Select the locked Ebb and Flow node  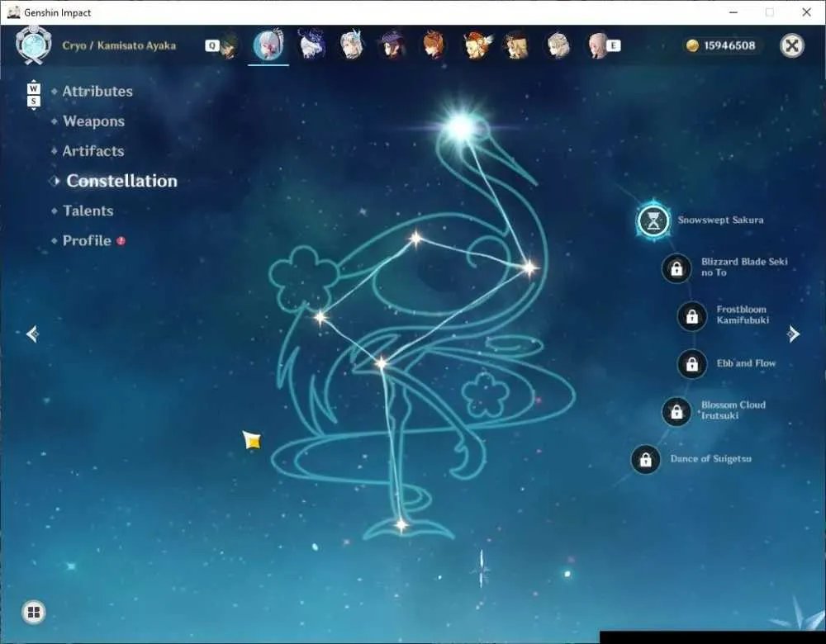[691, 364]
